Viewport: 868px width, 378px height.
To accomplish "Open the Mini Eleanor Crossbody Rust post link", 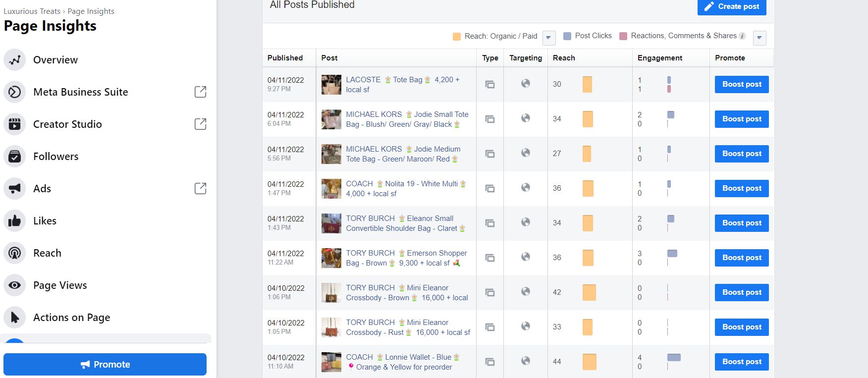I will click(408, 327).
